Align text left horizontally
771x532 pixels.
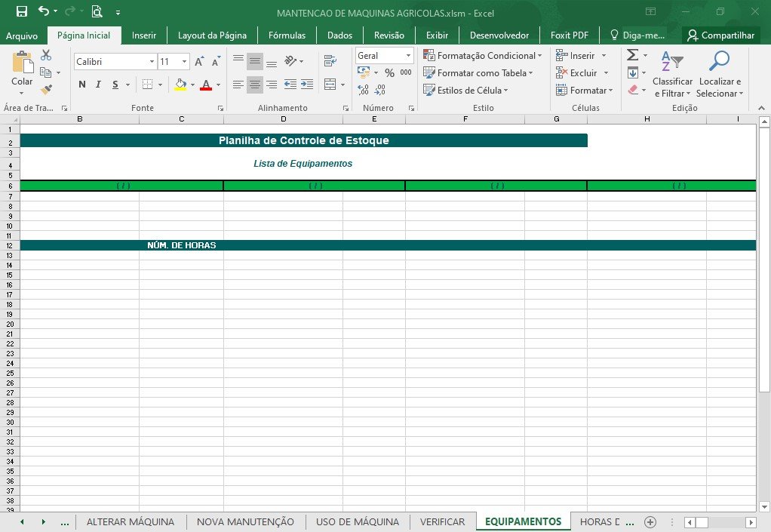click(x=238, y=85)
